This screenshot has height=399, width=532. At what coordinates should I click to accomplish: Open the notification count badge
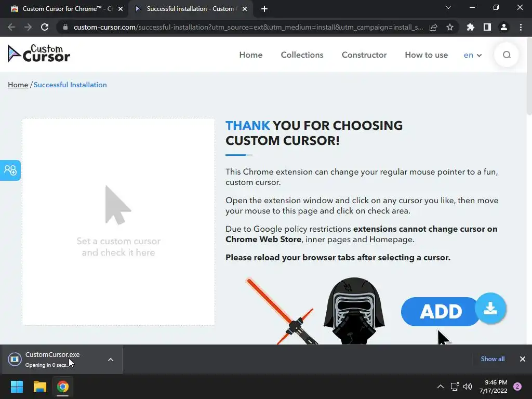pyautogui.click(x=517, y=387)
